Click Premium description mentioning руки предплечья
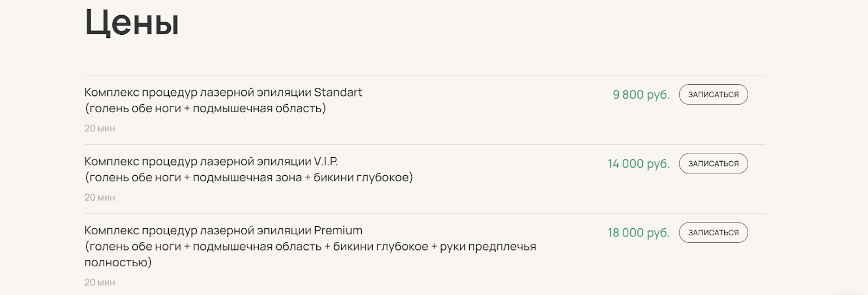 pos(310,247)
